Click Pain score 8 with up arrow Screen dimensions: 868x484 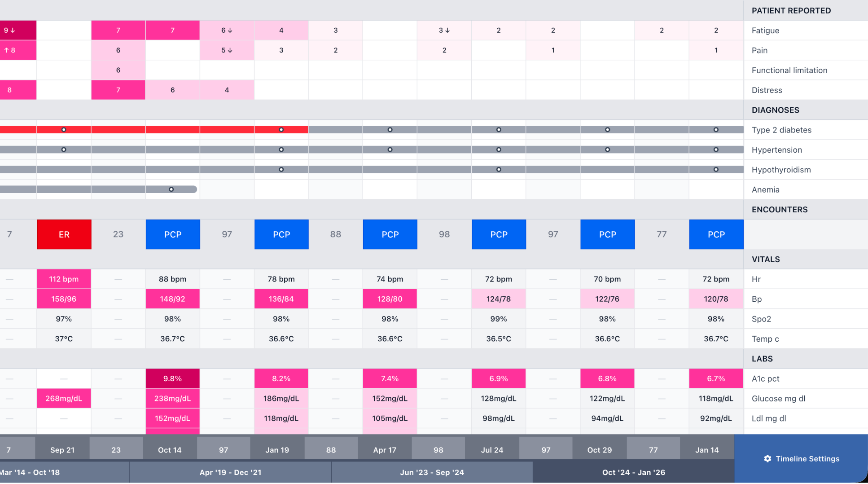[10, 50]
